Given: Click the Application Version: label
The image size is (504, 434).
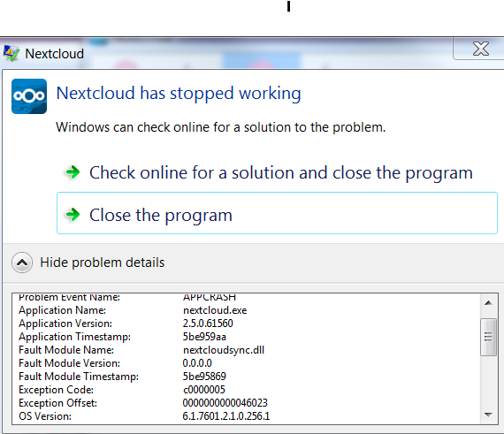Looking at the screenshot, I should [65, 324].
